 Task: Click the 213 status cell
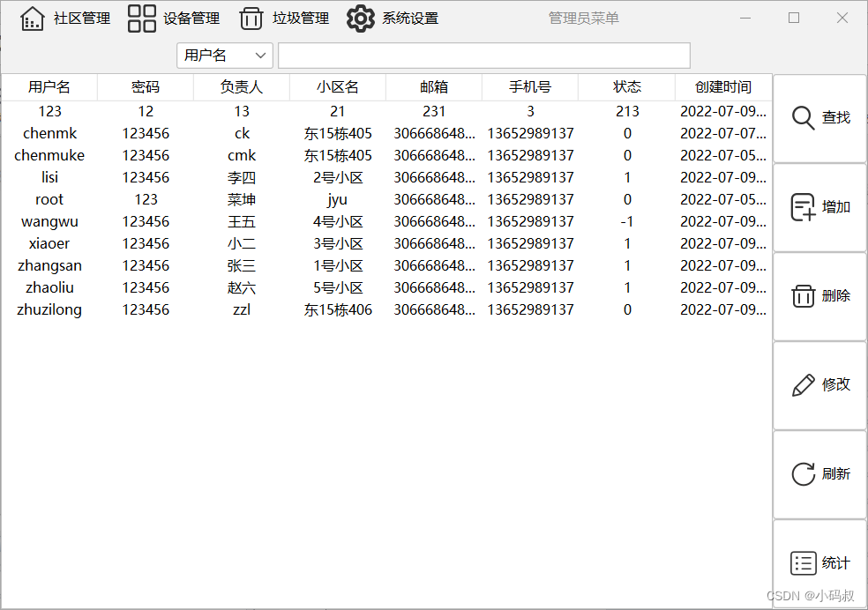(626, 112)
